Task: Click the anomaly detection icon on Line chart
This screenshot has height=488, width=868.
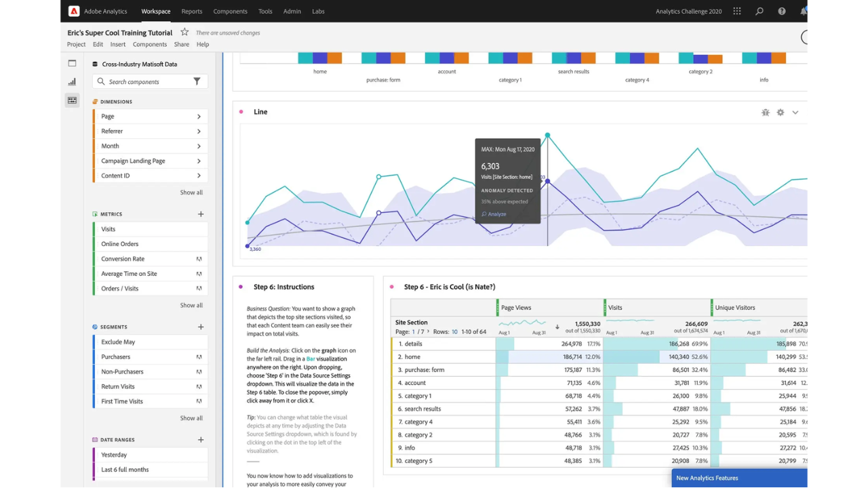Action: click(x=766, y=112)
